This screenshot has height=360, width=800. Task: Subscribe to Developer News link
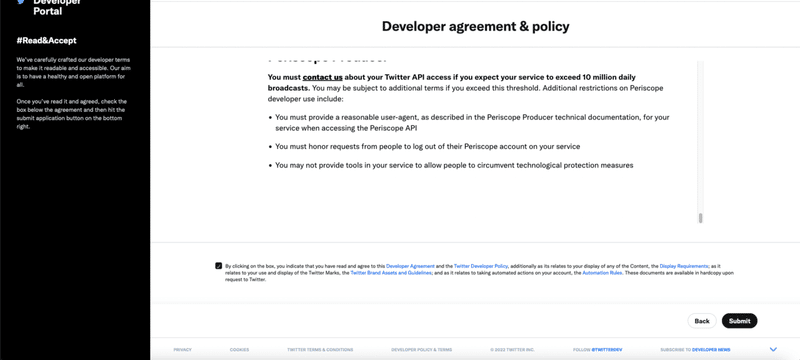point(695,350)
